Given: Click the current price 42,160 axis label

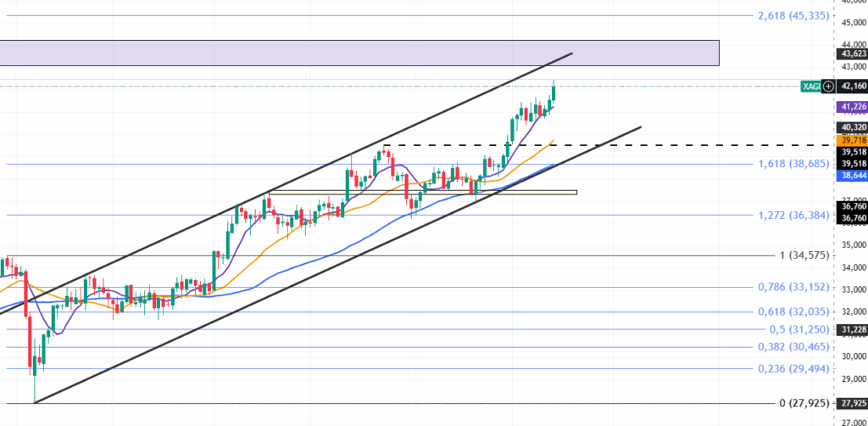Looking at the screenshot, I should (x=852, y=87).
